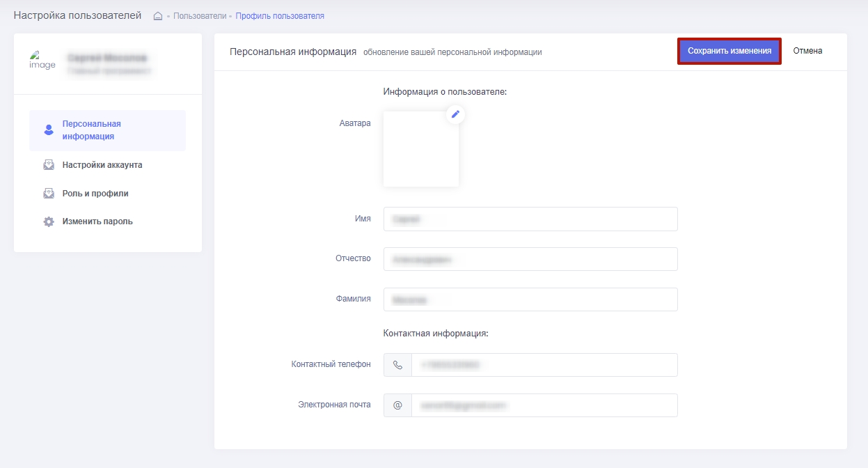The image size is (868, 468).
Task: Select Персональная информация in sidebar
Action: (92, 130)
